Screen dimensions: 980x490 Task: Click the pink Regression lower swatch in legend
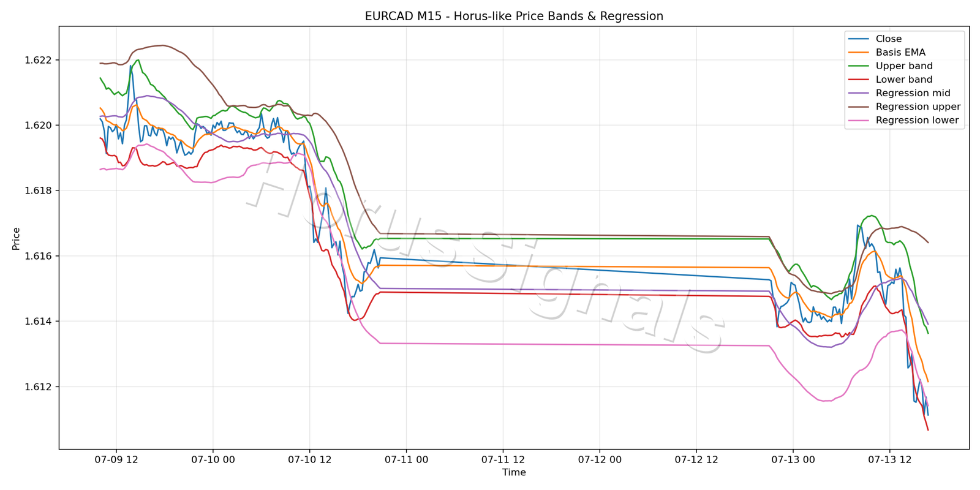(859, 120)
